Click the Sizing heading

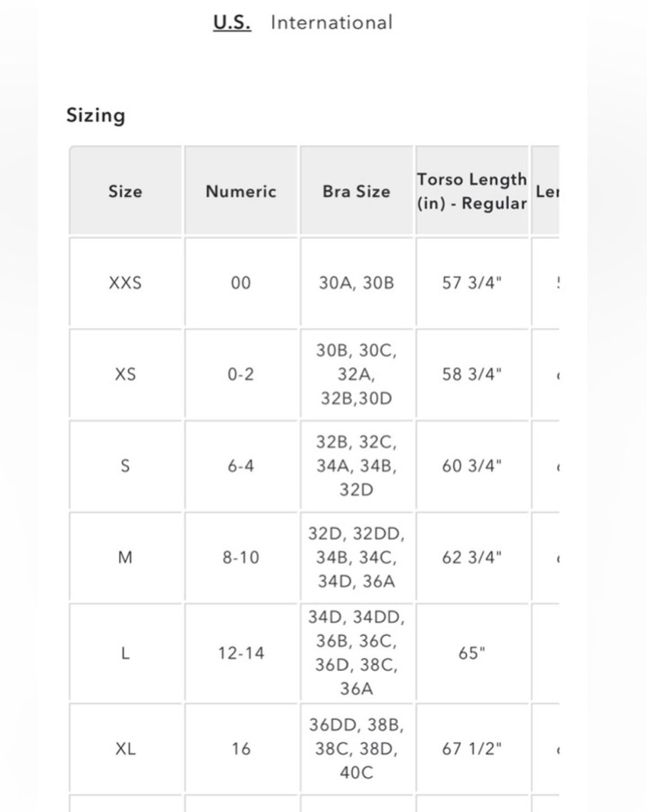(96, 115)
